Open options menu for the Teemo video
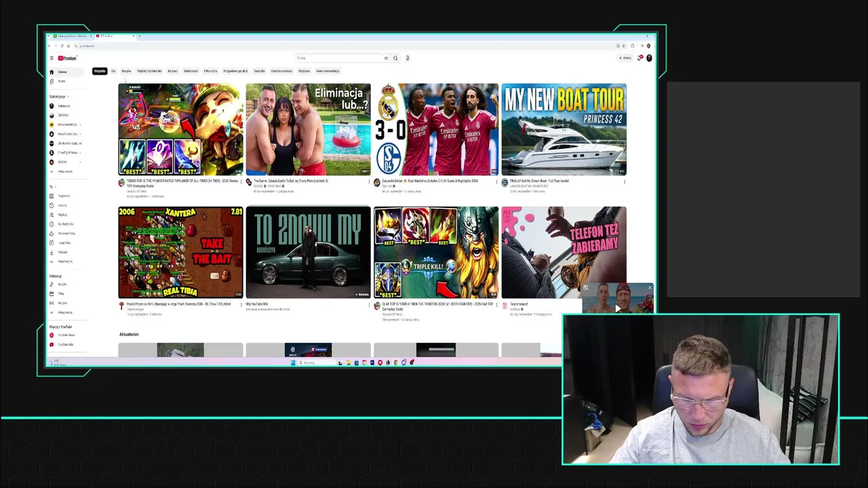 (241, 182)
